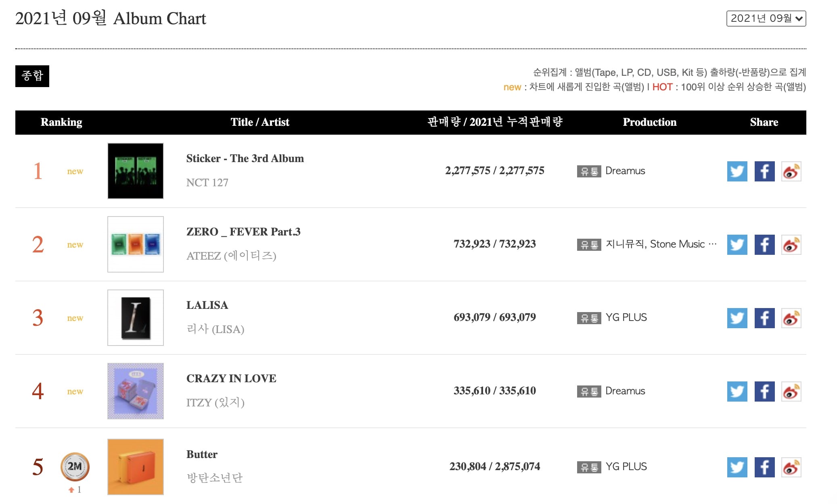Click the ITZY (있지) artist name
The image size is (837, 504).
coord(215,402)
